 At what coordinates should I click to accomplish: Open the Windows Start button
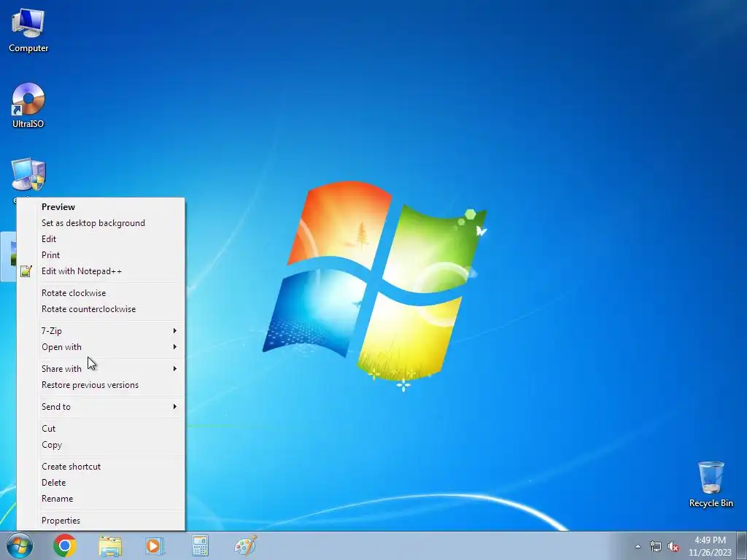tap(20, 545)
